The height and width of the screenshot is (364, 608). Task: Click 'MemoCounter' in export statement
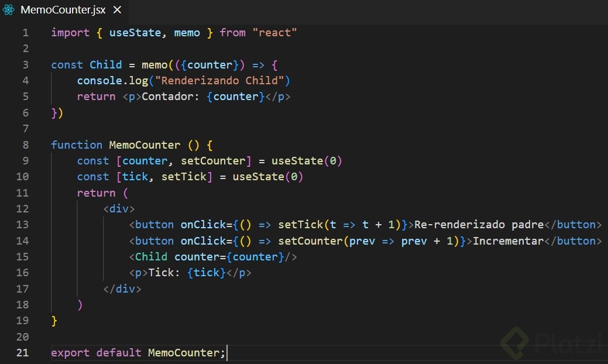(x=184, y=353)
